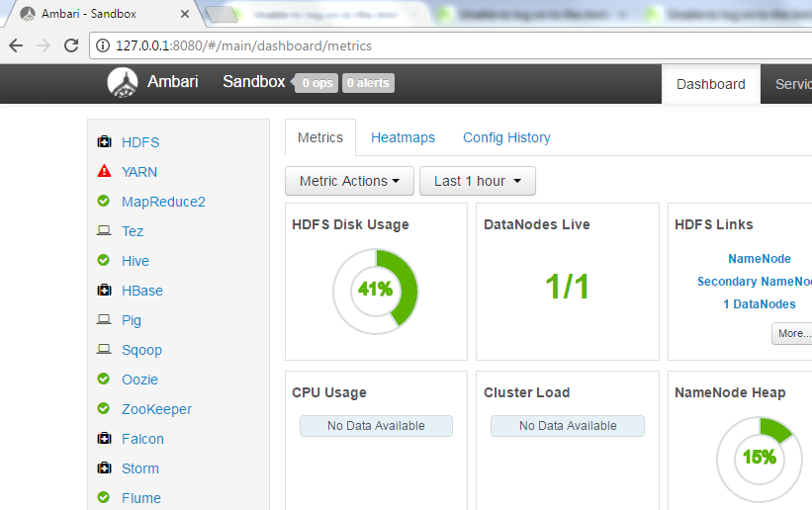Image resolution: width=812 pixels, height=510 pixels.
Task: Click the NameNode Heap widget title
Action: click(730, 392)
